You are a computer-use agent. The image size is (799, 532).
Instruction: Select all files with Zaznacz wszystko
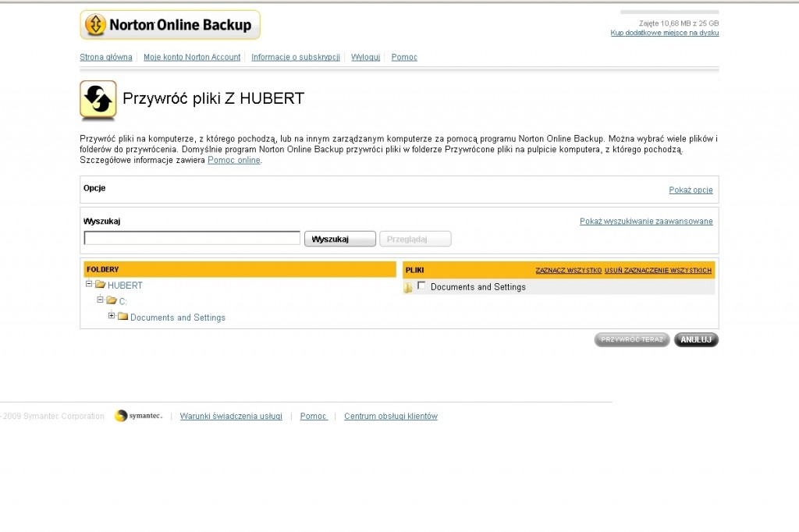[x=568, y=271]
